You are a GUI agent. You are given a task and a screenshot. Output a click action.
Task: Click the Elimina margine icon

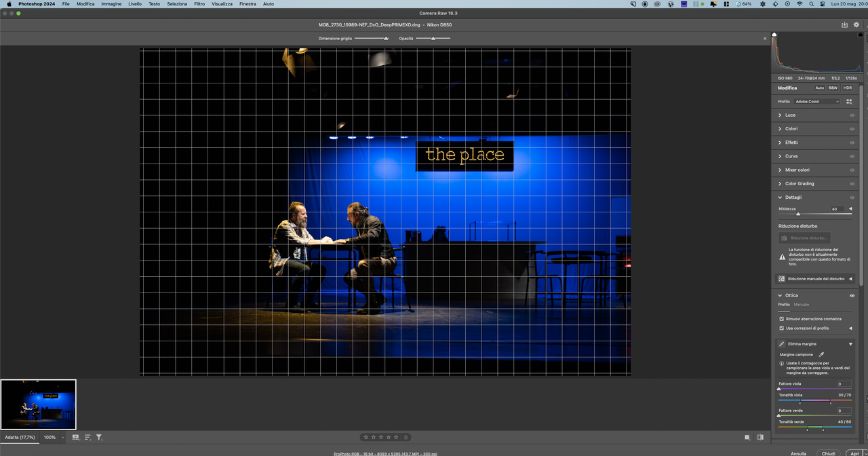(782, 344)
